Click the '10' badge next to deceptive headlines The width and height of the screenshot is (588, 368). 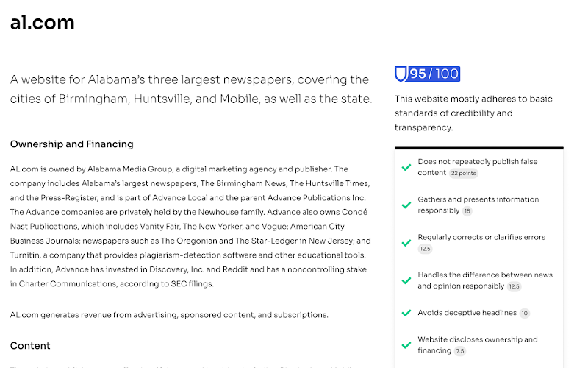point(525,314)
